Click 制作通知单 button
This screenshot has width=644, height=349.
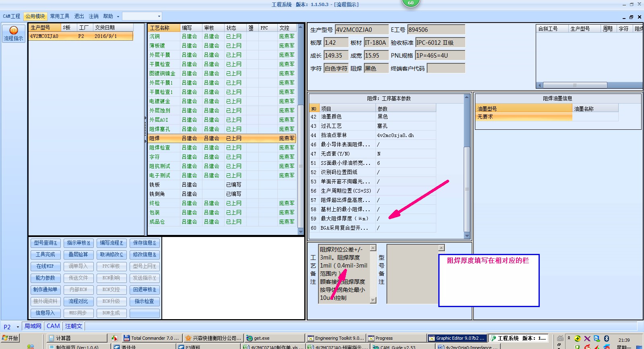(x=45, y=290)
